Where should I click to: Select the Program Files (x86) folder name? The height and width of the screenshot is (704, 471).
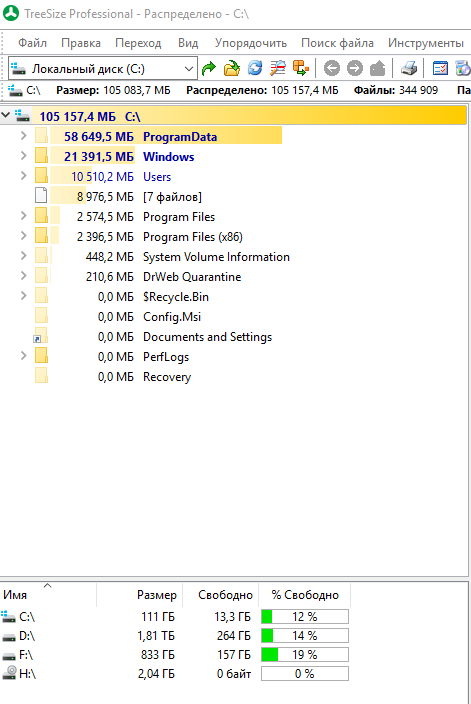pos(193,237)
